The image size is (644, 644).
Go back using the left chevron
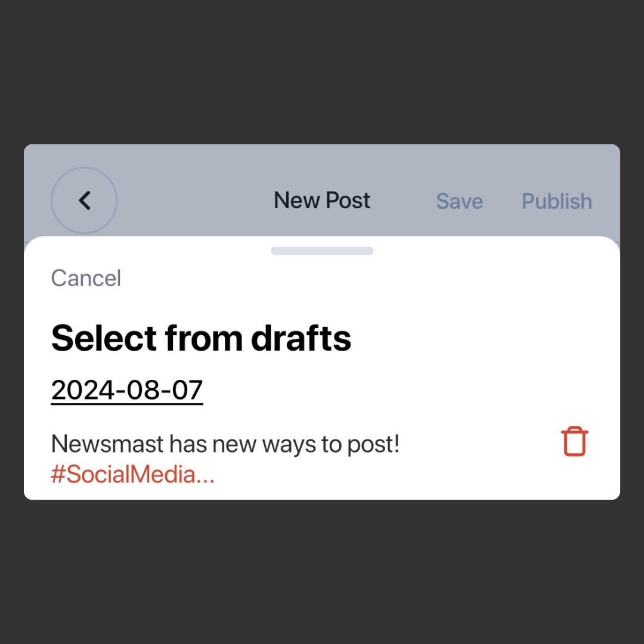84,200
